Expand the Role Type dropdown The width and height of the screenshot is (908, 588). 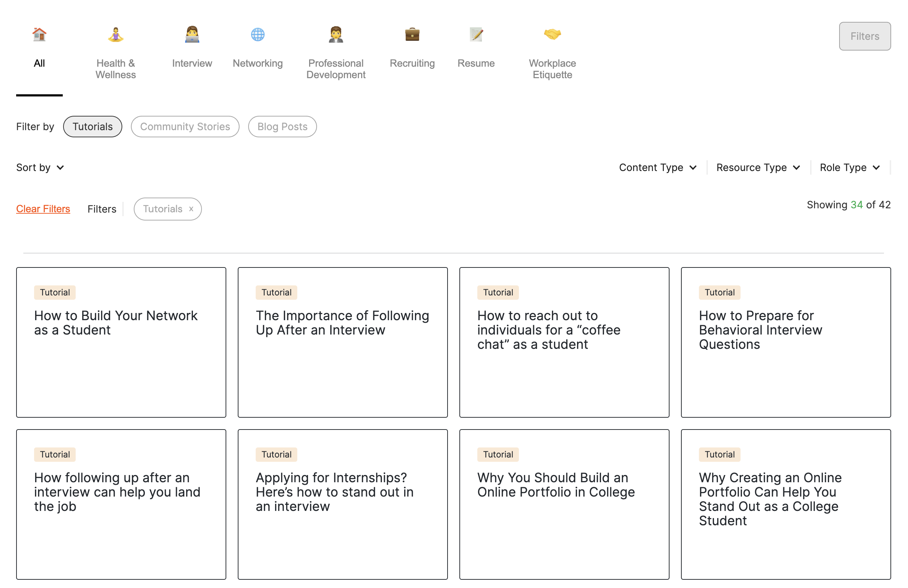(849, 167)
